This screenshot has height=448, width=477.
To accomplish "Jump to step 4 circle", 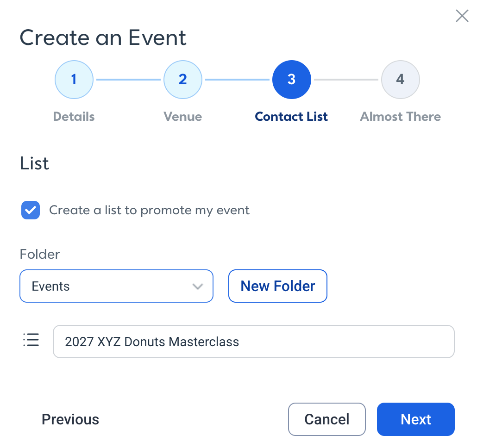I will click(x=400, y=80).
